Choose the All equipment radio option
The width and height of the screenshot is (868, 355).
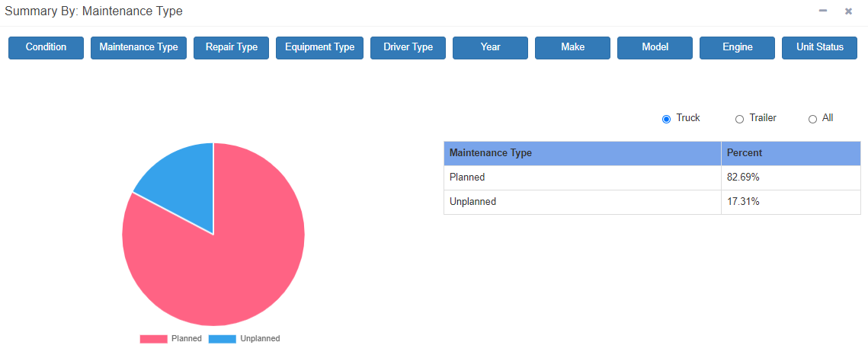812,119
